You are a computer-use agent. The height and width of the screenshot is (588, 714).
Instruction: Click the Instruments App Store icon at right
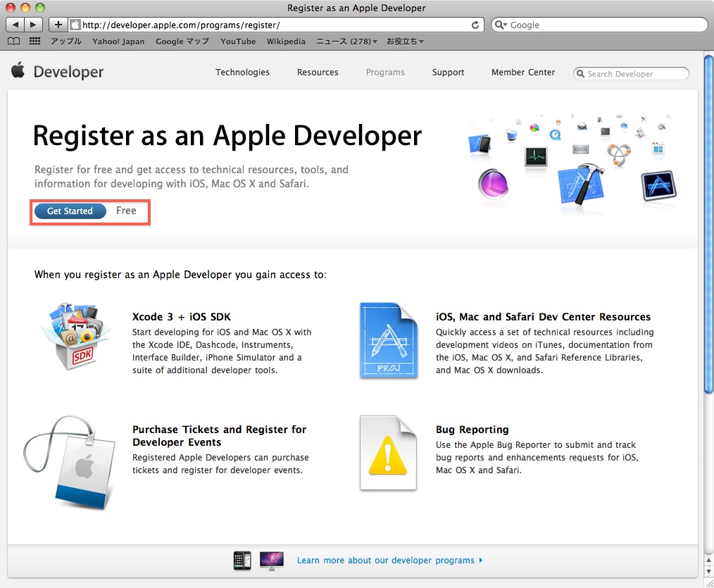[659, 185]
